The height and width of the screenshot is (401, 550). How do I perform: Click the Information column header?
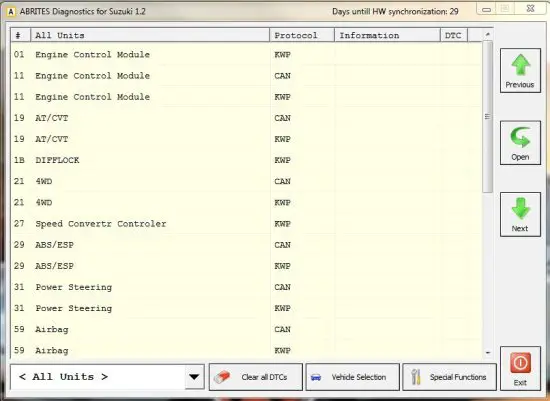pyautogui.click(x=387, y=35)
